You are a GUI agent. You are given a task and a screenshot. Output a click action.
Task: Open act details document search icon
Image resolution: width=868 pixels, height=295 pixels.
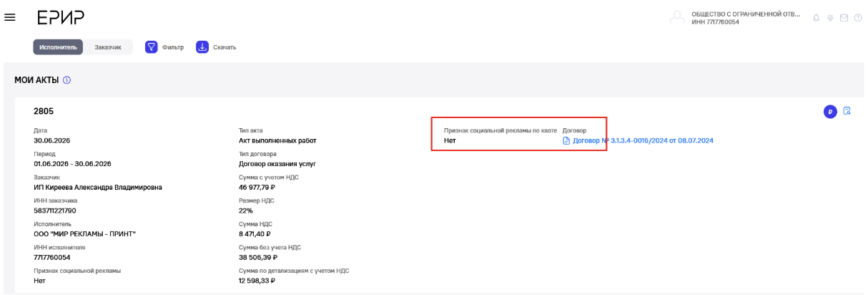847,111
